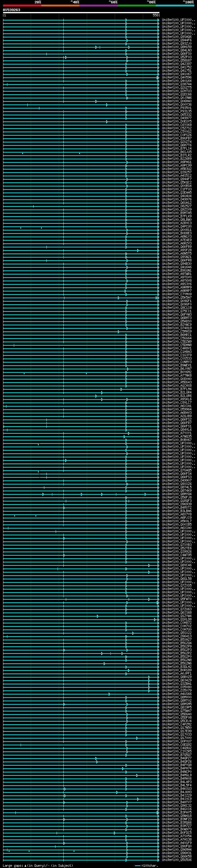Select label UniRef100_A7SV54
This screenshot has width=197, height=868.
[x=176, y=836]
